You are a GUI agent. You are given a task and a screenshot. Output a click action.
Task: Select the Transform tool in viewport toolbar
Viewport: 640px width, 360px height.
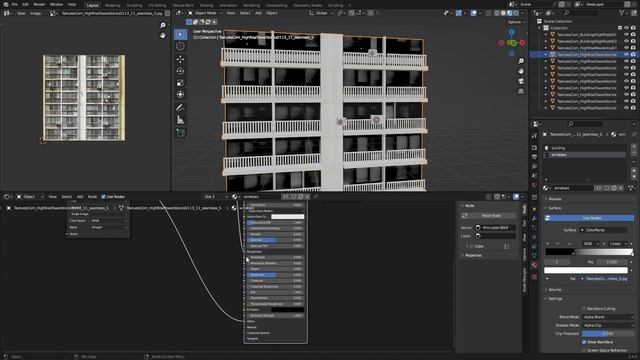(180, 95)
